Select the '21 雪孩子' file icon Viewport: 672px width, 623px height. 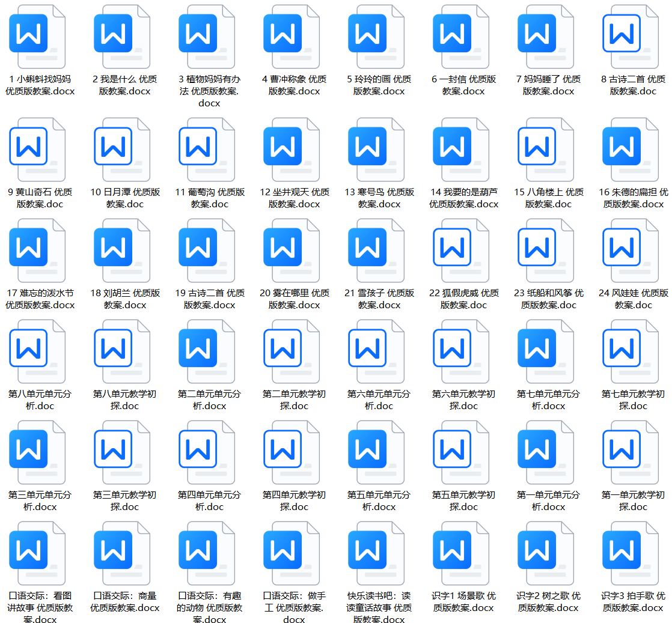[x=377, y=251]
